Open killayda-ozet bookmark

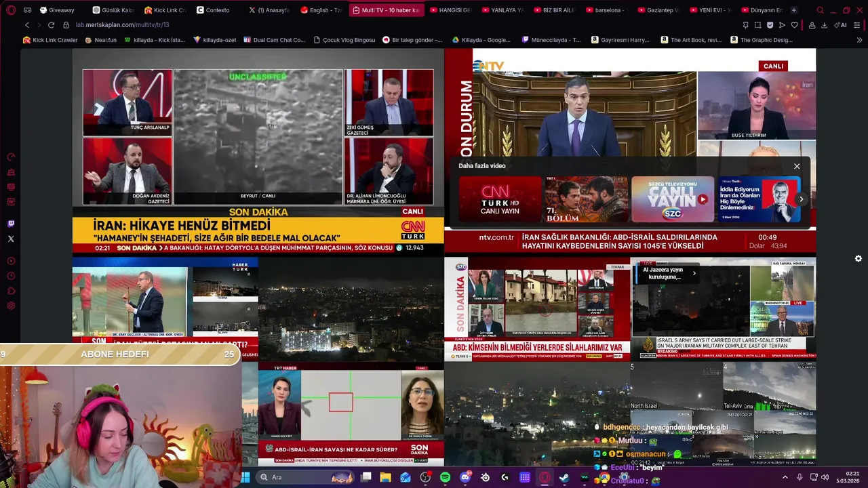pos(214,40)
